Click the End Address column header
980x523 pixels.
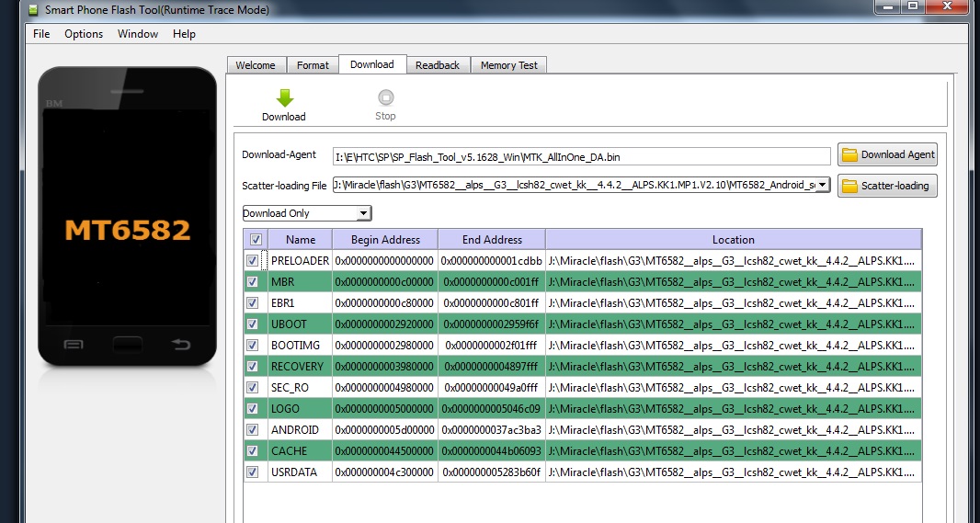coord(492,239)
